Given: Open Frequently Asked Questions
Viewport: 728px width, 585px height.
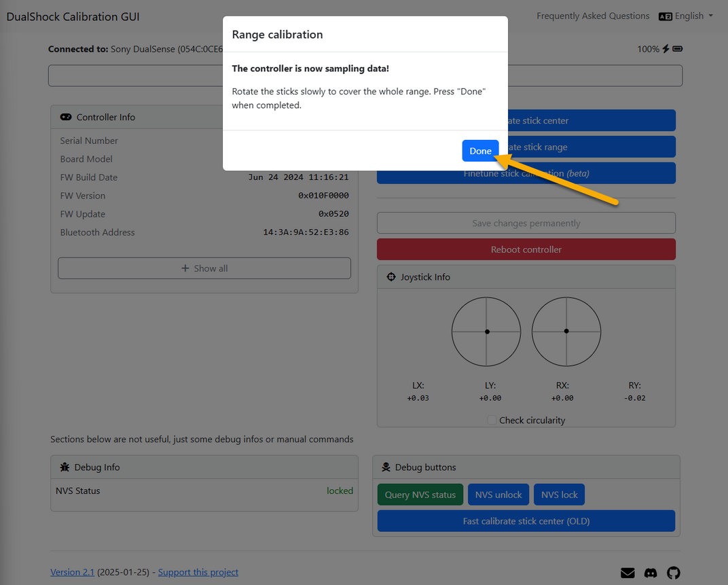Looking at the screenshot, I should click(x=593, y=16).
